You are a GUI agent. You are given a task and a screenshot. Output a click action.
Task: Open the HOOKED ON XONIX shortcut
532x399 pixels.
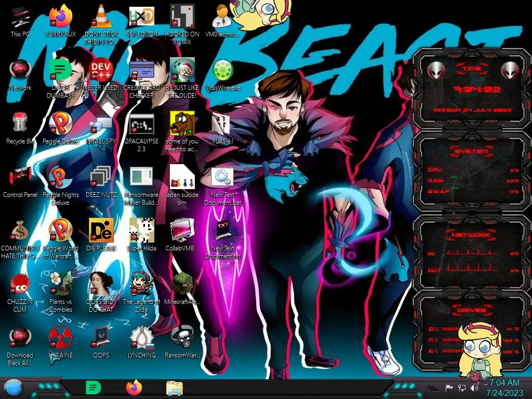click(x=182, y=24)
